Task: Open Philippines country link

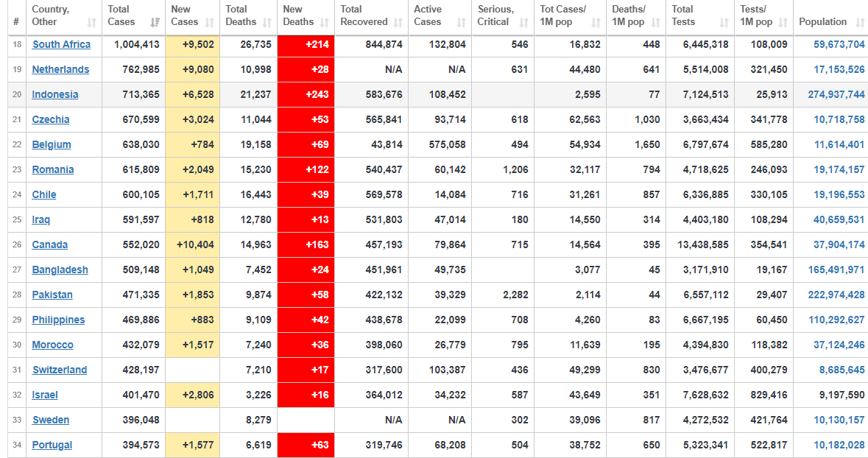Action: pyautogui.click(x=58, y=320)
